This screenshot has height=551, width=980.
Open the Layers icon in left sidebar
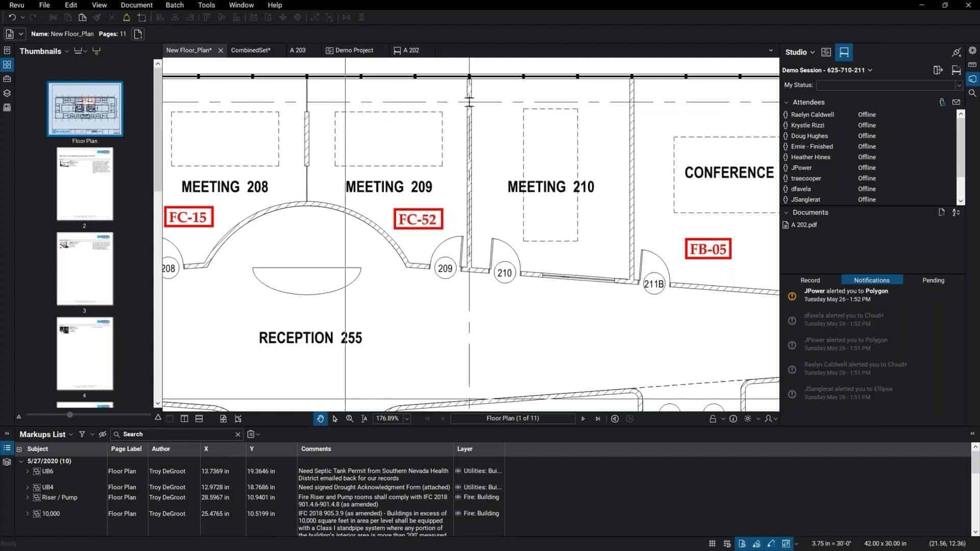[x=7, y=93]
